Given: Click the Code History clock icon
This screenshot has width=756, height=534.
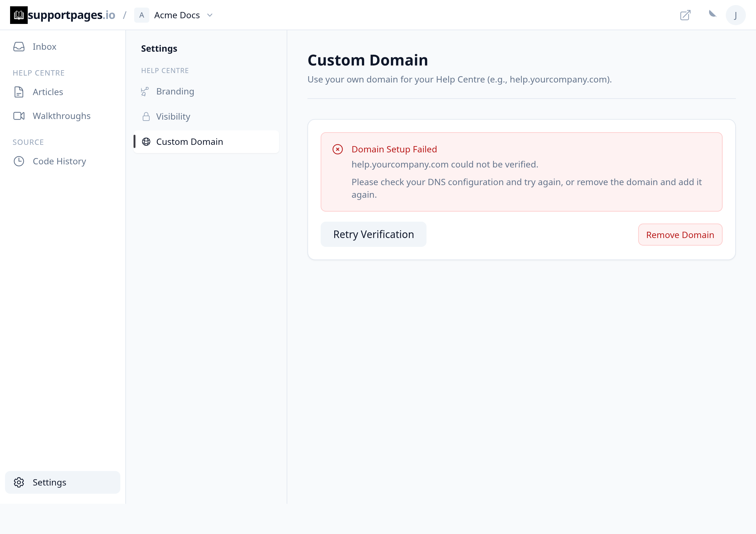Looking at the screenshot, I should 19,162.
